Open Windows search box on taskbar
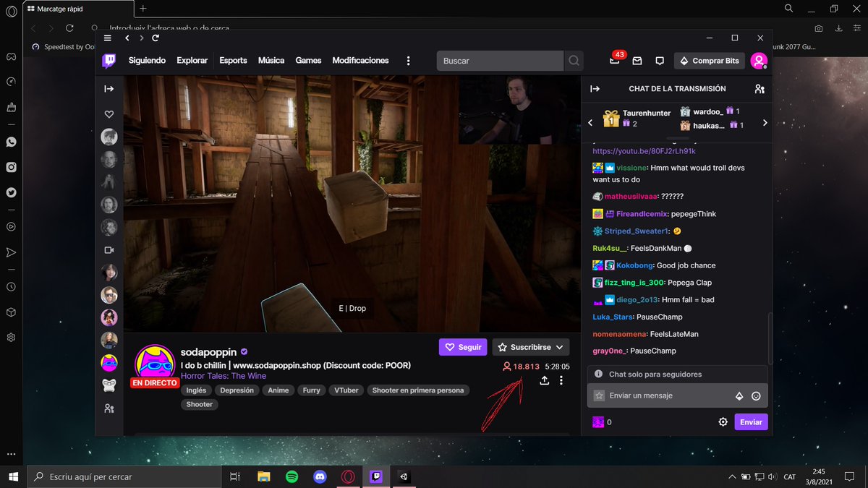This screenshot has height=488, width=868. coord(124,476)
